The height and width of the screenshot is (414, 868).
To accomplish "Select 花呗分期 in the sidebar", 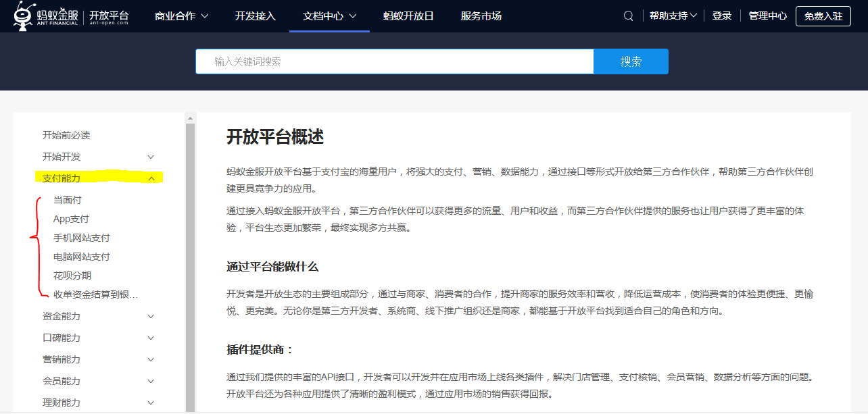I will (72, 276).
